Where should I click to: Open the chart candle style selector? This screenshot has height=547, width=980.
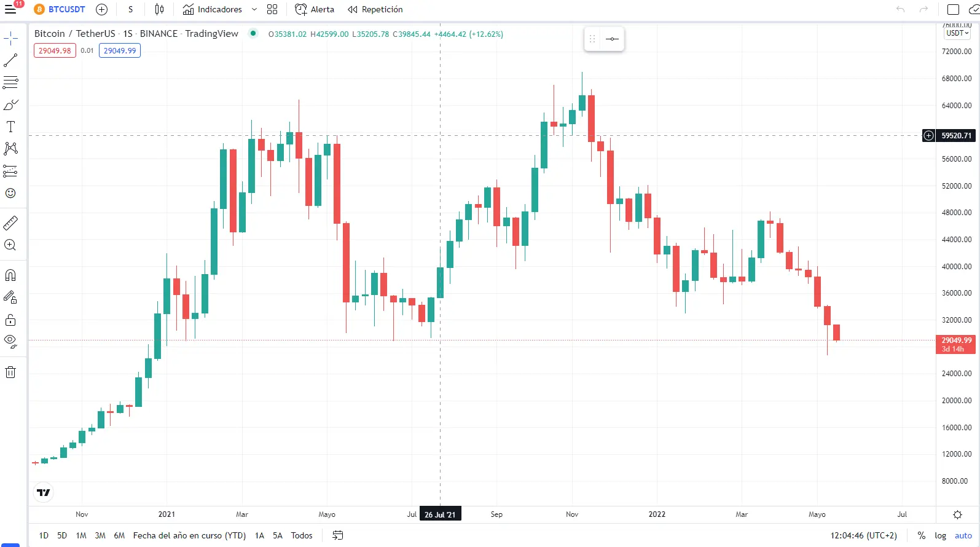coord(159,9)
